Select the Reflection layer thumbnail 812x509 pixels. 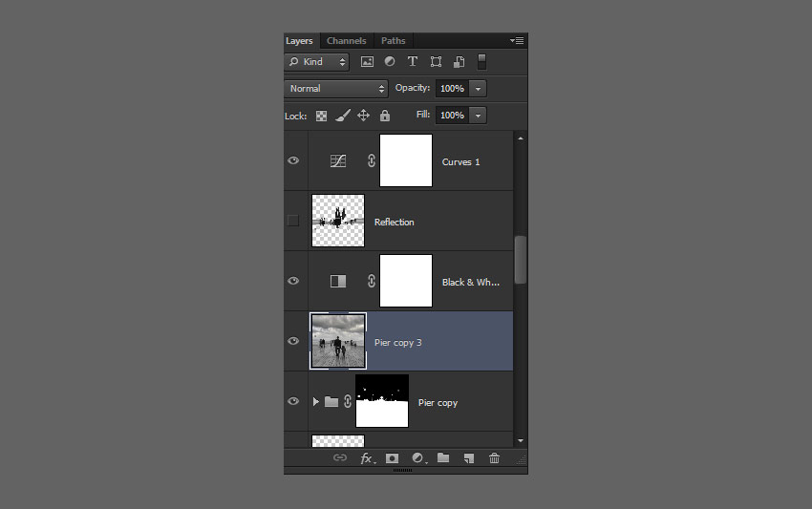pyautogui.click(x=338, y=221)
